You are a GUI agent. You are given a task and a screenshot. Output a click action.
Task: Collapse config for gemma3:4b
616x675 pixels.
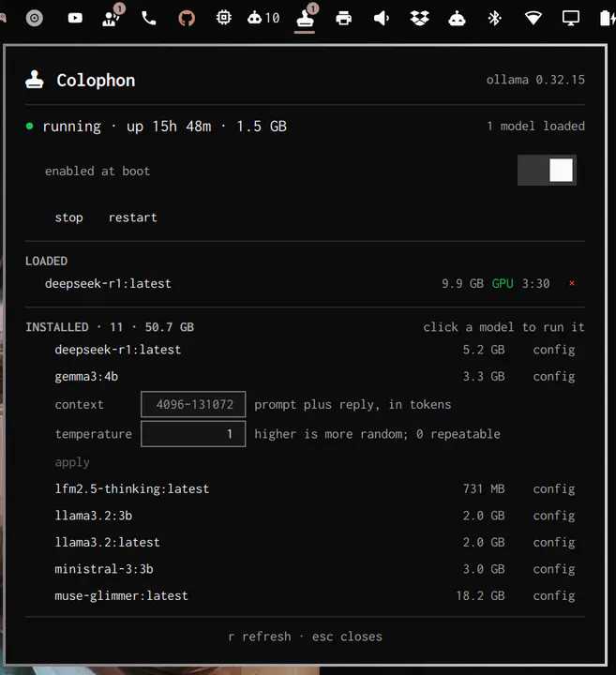pyautogui.click(x=554, y=376)
